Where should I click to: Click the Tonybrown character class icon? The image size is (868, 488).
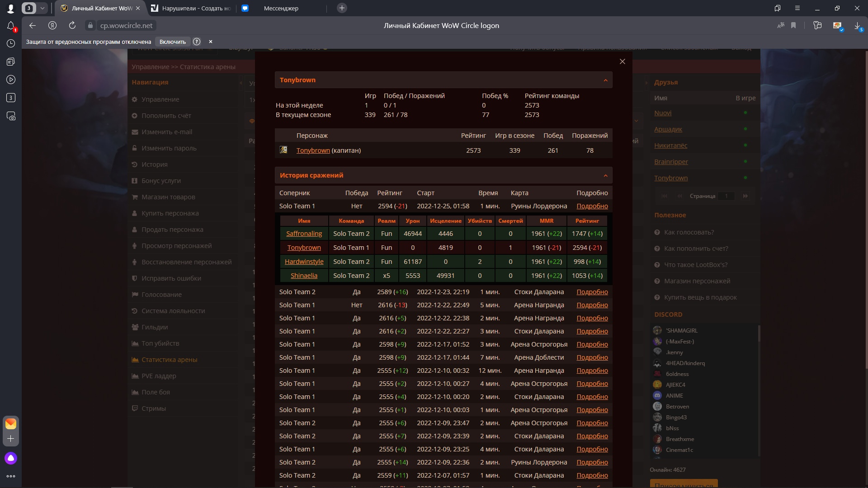(283, 150)
